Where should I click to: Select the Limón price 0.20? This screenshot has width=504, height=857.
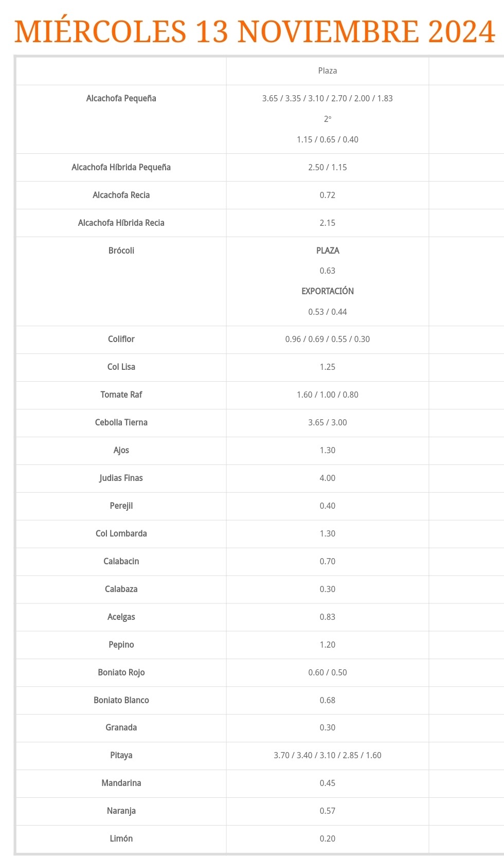328,838
